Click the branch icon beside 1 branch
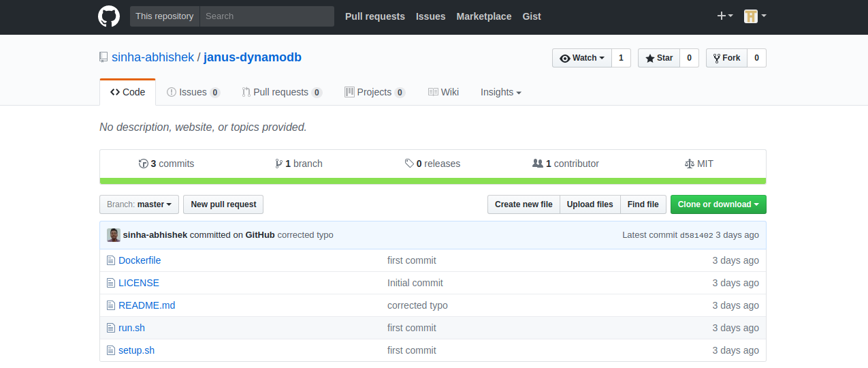This screenshot has width=868, height=368. click(x=278, y=164)
